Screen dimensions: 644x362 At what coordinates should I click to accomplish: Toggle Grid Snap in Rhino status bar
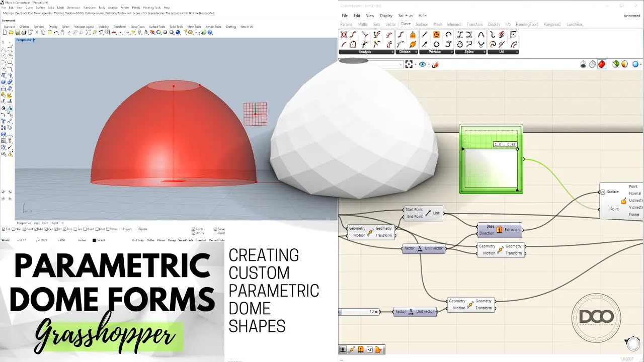click(138, 240)
